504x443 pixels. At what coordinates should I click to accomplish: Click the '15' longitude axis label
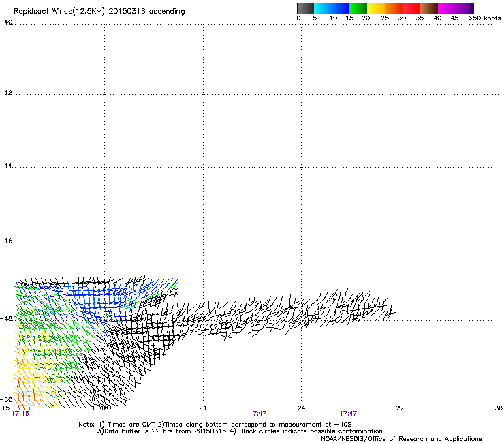click(x=5, y=408)
